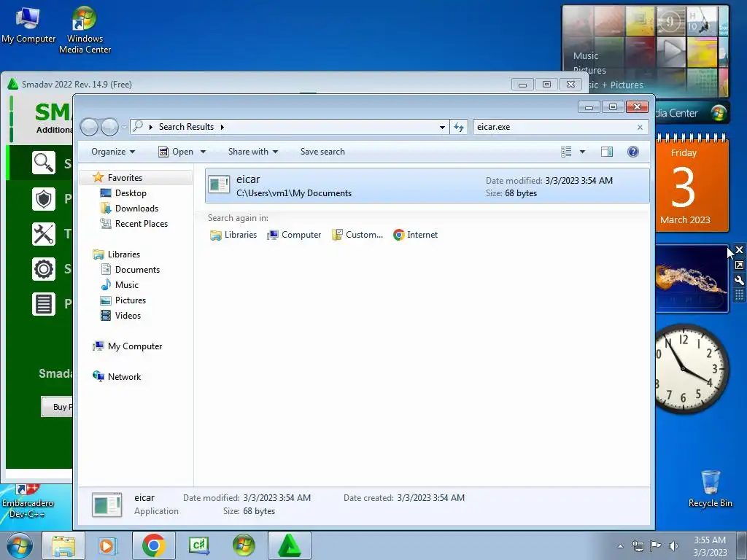Click the Explorer forward navigation arrow
This screenshot has width=747, height=560.
tap(109, 127)
